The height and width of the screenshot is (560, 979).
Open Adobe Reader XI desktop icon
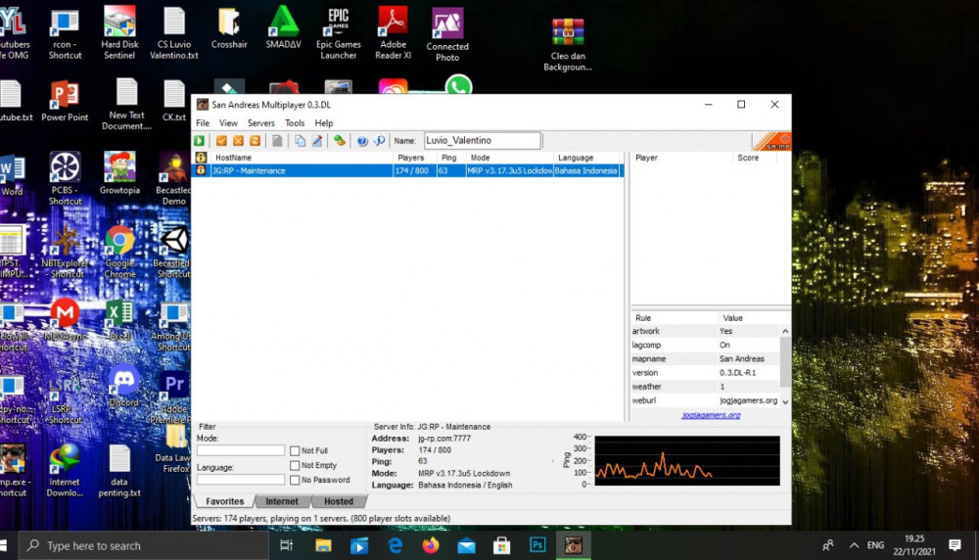pos(393,32)
